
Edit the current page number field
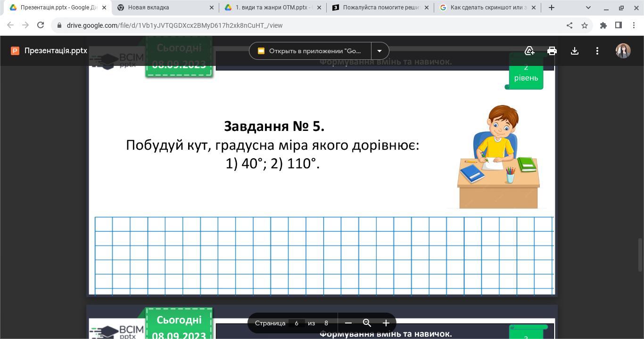tap(297, 323)
